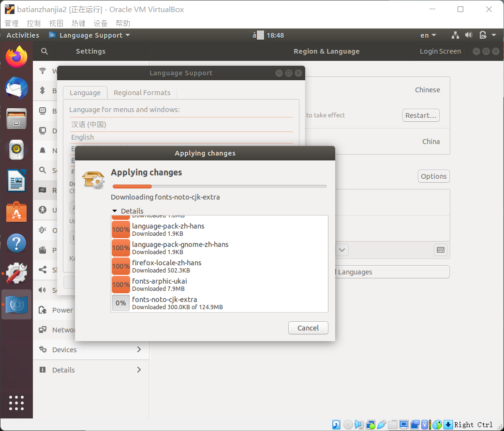Select the language-pack-gnome-zh-hans row
The height and width of the screenshot is (431, 504).
tap(220, 248)
